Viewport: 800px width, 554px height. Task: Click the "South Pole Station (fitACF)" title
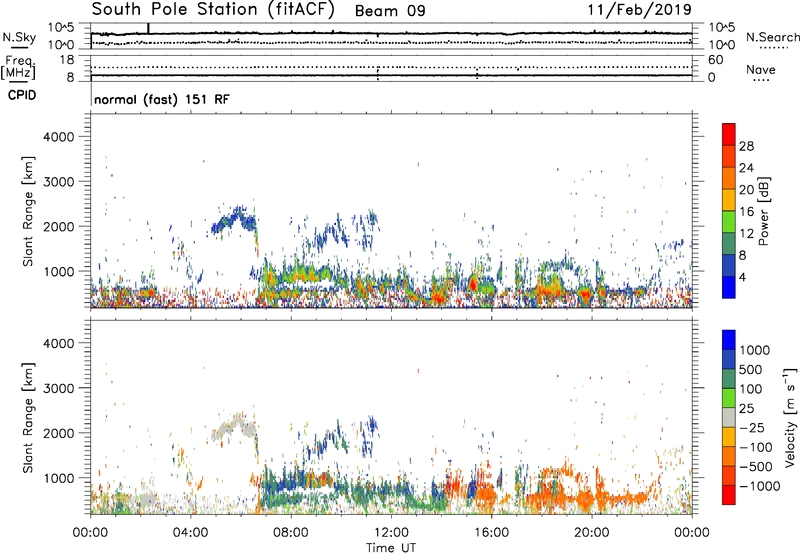213,10
